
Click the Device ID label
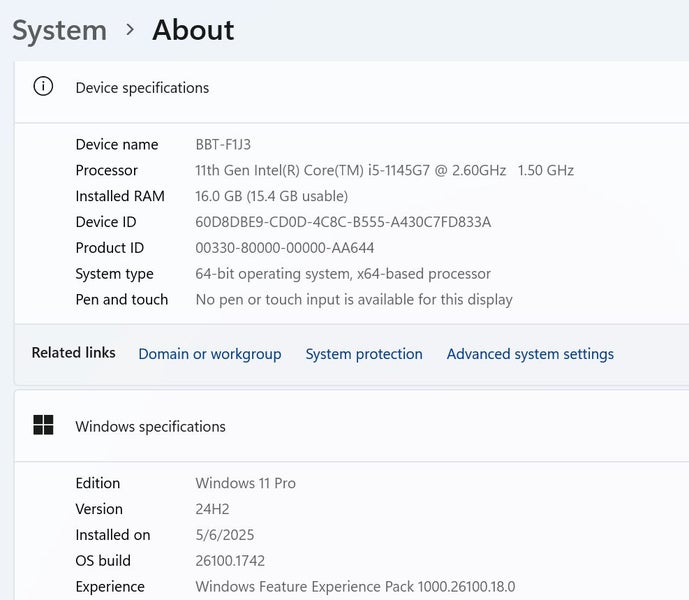(106, 222)
